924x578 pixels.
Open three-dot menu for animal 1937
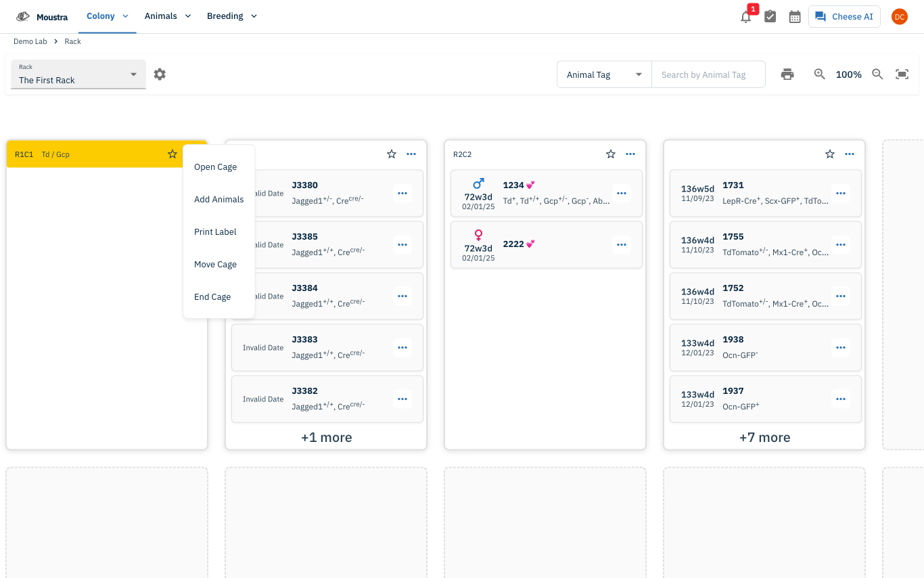point(841,399)
